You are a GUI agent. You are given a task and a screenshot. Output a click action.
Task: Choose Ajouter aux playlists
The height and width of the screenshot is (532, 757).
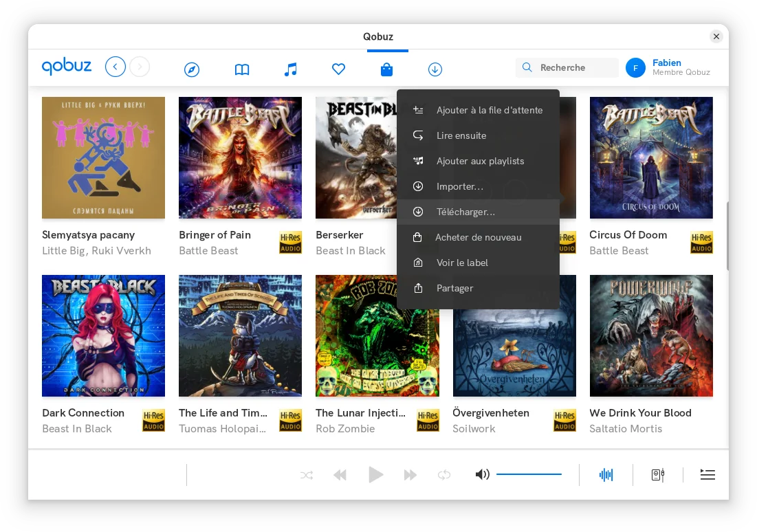click(479, 162)
